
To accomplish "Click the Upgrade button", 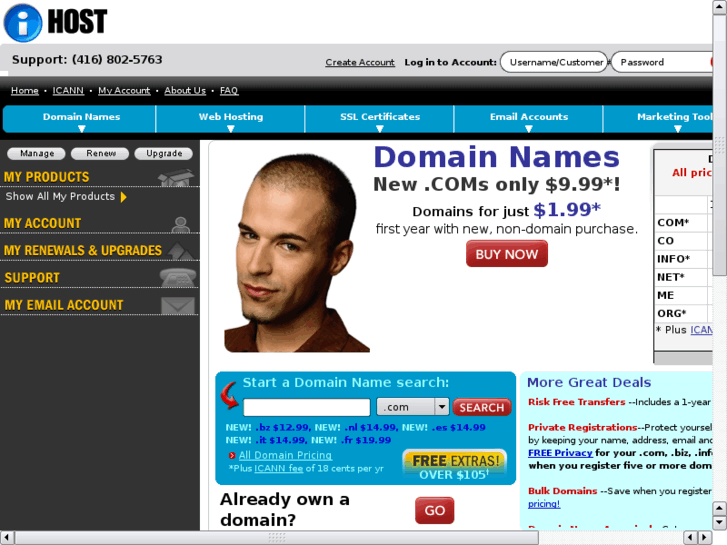I will tap(164, 154).
